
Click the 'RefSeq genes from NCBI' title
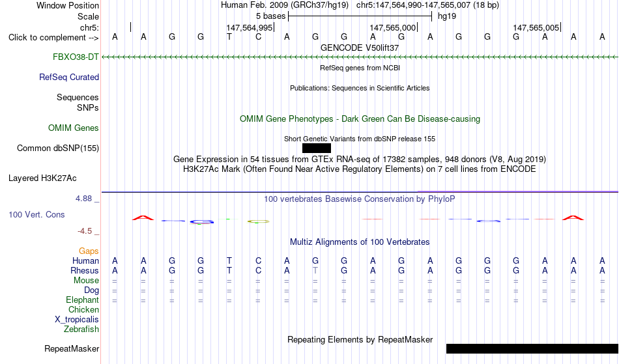tap(360, 68)
